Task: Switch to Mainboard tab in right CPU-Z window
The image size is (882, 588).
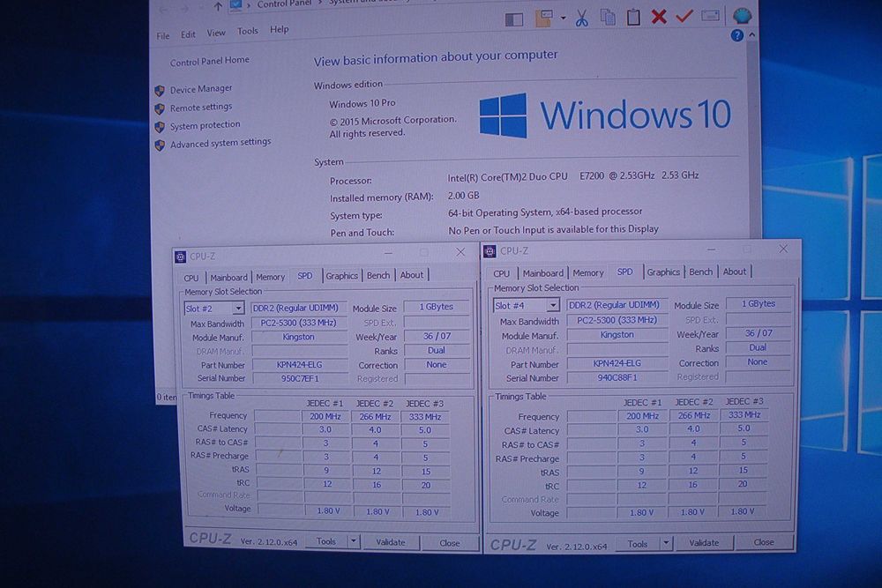Action: click(x=542, y=272)
